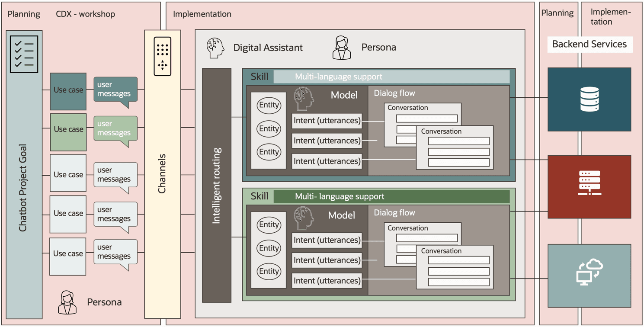The image size is (644, 327).
Task: Click the Persona icon below the use cases
Action: click(x=67, y=302)
